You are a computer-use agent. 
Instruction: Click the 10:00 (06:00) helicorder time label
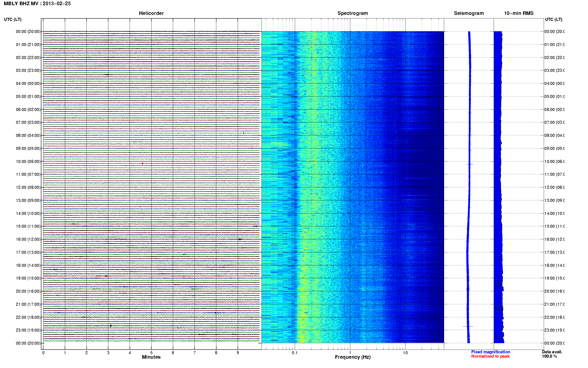point(28,161)
